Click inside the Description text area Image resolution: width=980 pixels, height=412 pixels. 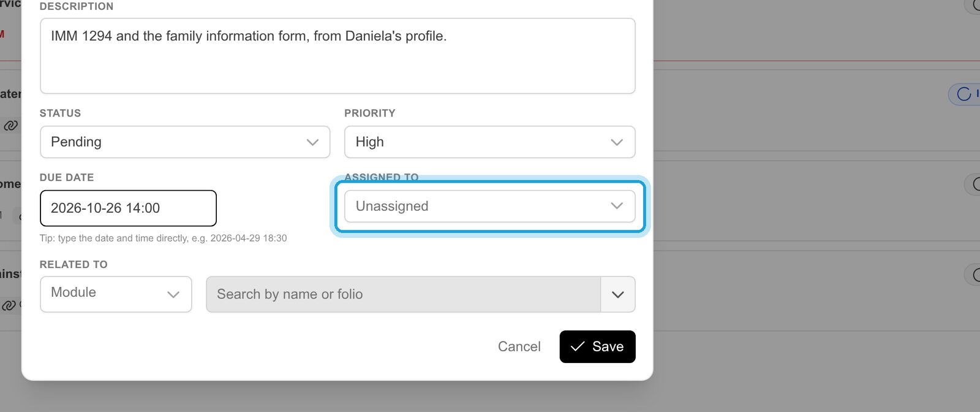(337, 56)
